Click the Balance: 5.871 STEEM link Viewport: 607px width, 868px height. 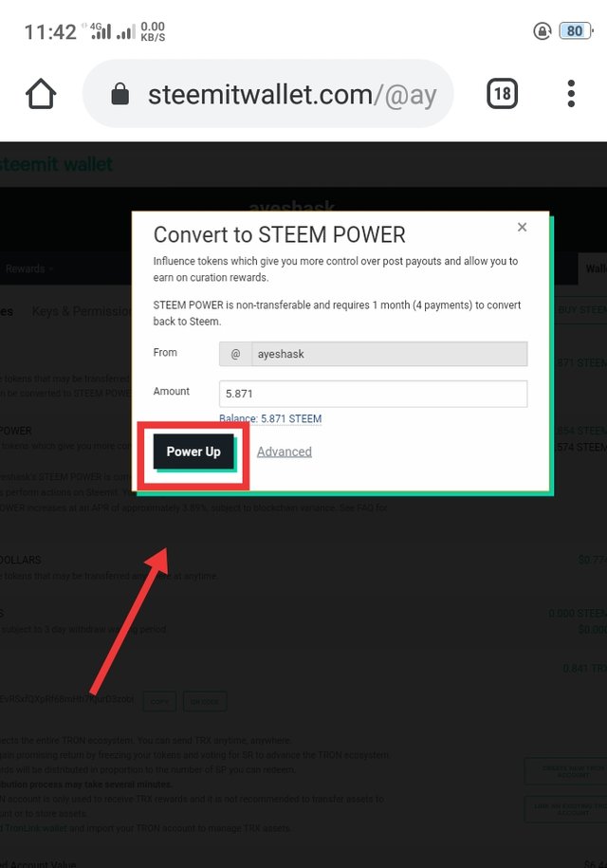pyautogui.click(x=270, y=418)
